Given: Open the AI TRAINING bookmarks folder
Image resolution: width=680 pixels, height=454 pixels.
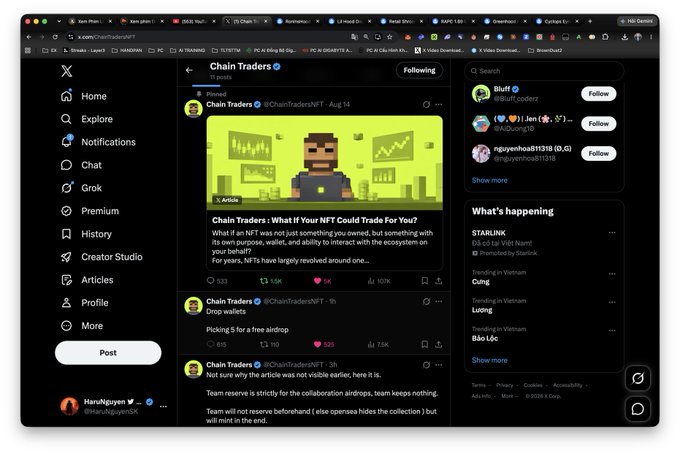Looking at the screenshot, I should 188,50.
